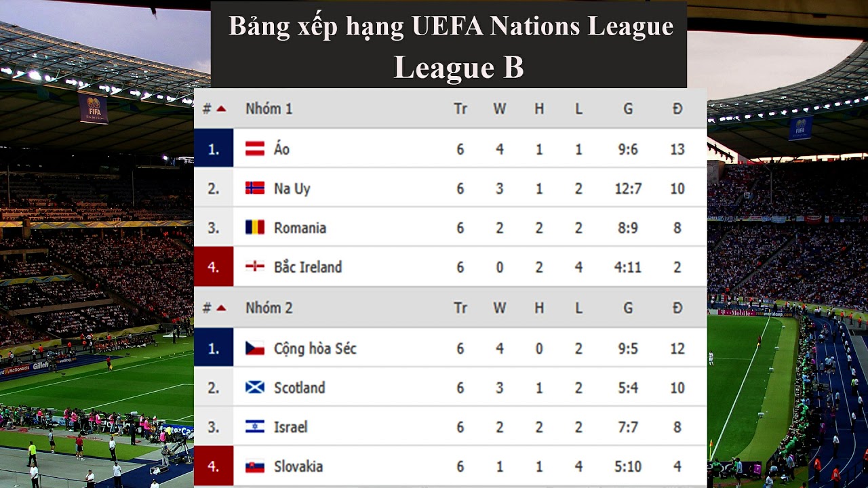868x488 pixels.
Task: Toggle the sort arrow in Nhóm 1 header
Action: tap(220, 108)
